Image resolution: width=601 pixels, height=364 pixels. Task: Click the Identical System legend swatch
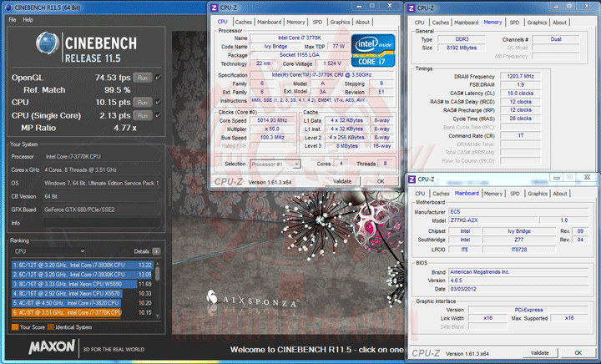(x=51, y=327)
